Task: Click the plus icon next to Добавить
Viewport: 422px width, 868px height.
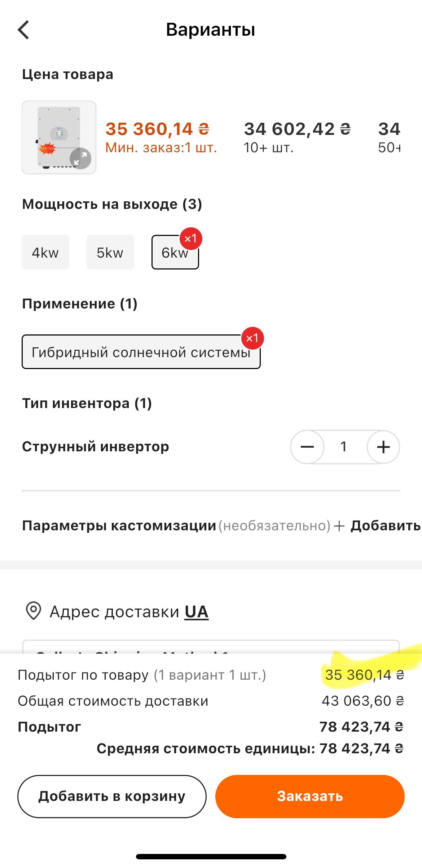Action: (x=339, y=526)
